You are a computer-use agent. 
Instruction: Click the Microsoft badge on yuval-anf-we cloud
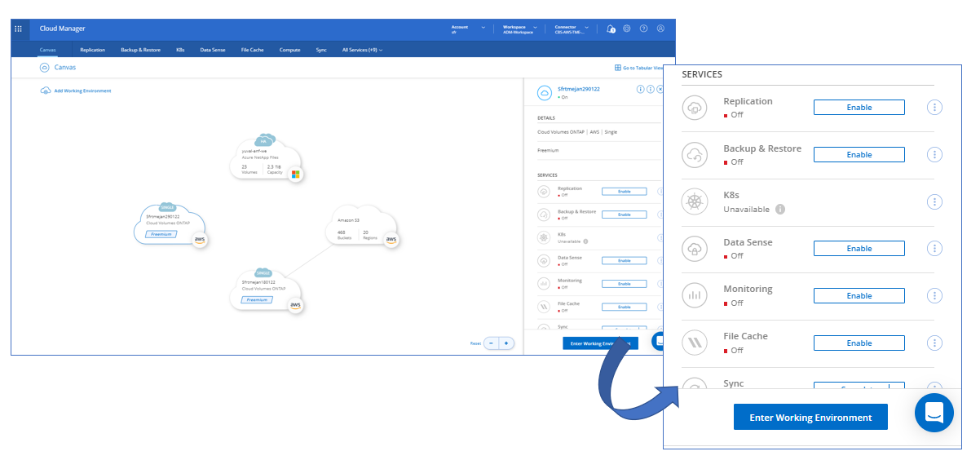tap(296, 175)
